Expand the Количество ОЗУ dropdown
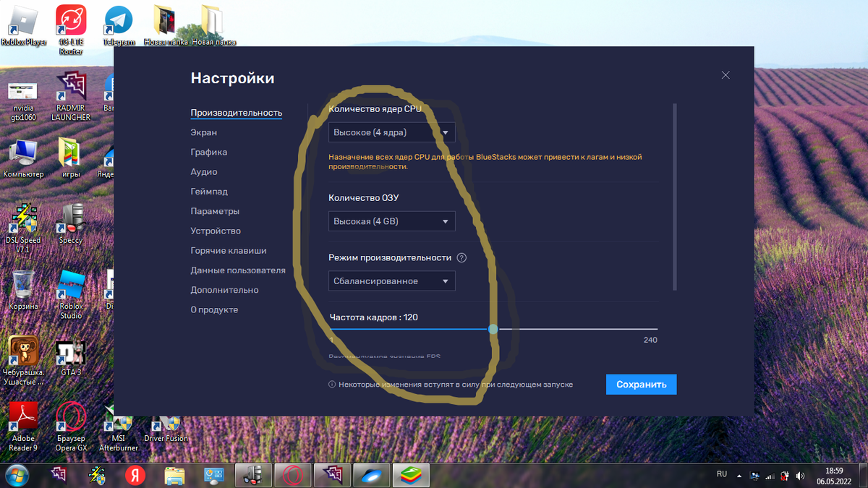The width and height of the screenshot is (868, 488). [x=392, y=221]
